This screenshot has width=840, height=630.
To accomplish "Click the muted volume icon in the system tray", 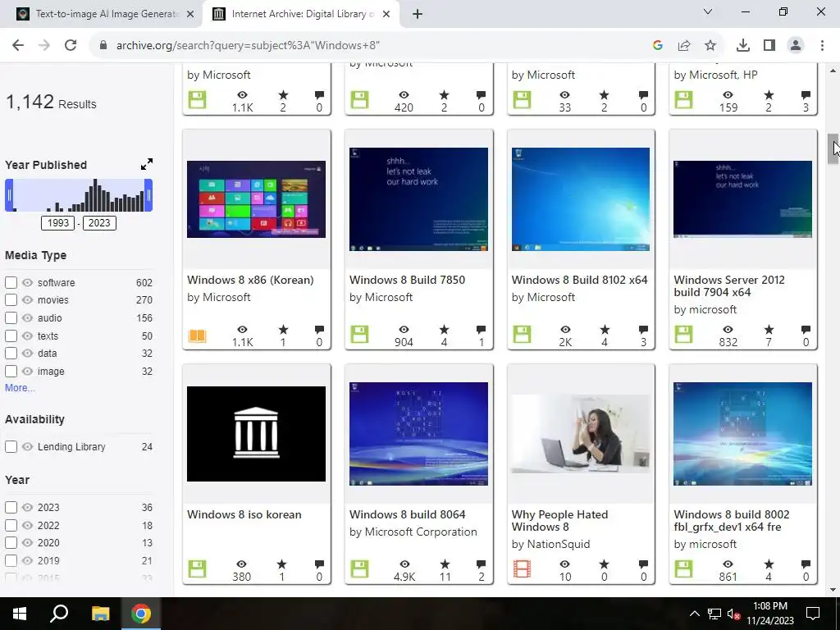I will 733,614.
